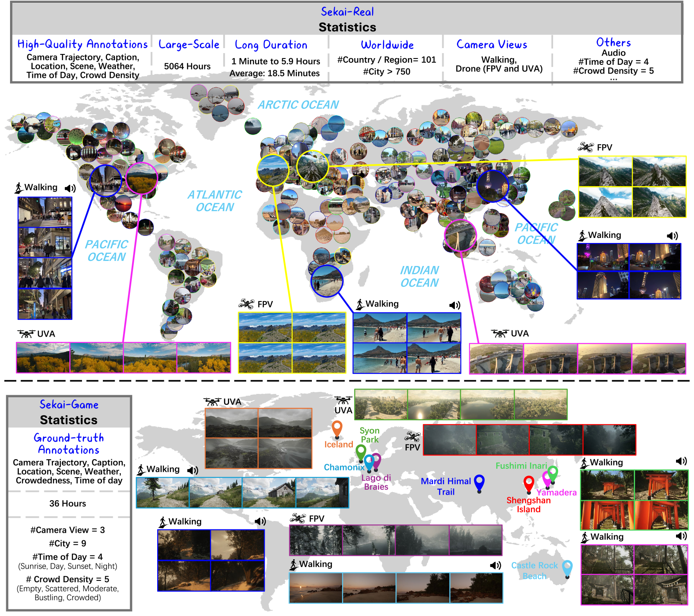The width and height of the screenshot is (694, 616).
Task: Click the orange Iceland map pin
Action: pyautogui.click(x=337, y=429)
